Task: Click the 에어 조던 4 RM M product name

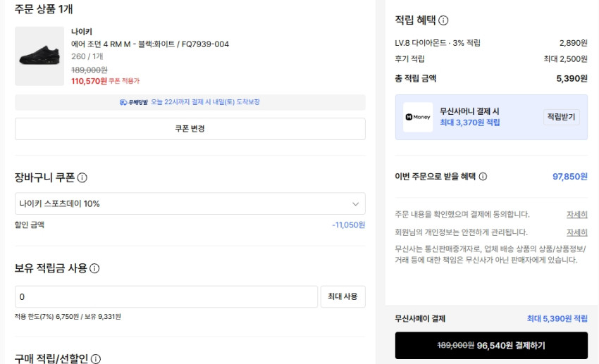Action: tap(149, 44)
